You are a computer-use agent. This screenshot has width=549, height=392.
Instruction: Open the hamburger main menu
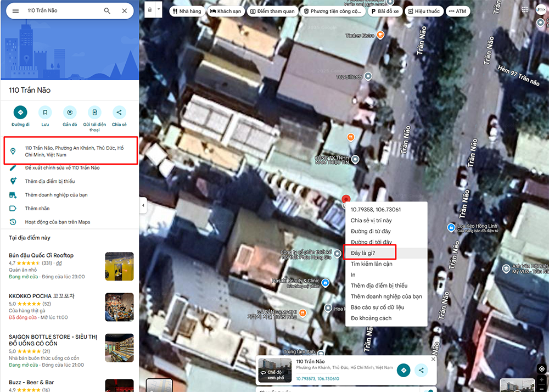pyautogui.click(x=15, y=11)
